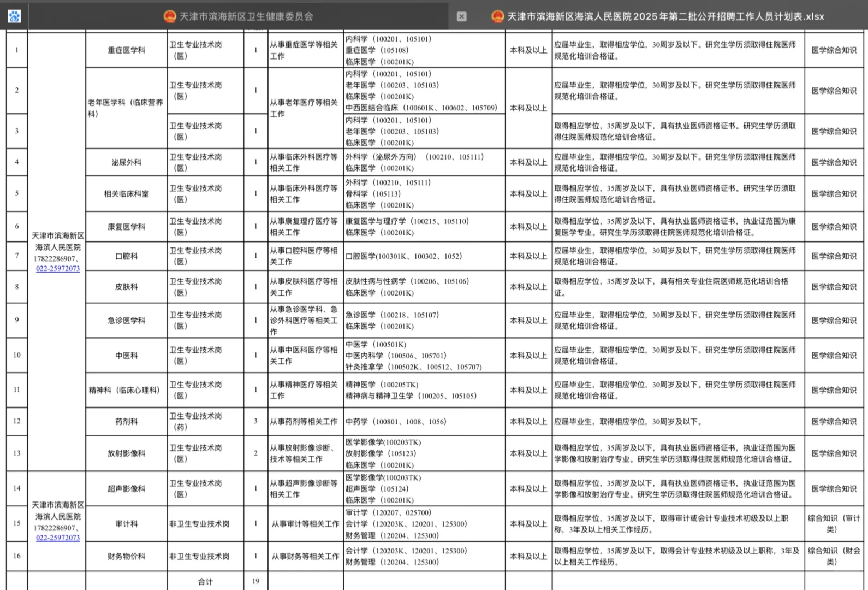Select the 针灸推拿学 major cell in the 中医科 row
The width and height of the screenshot is (868, 590).
pos(424,356)
